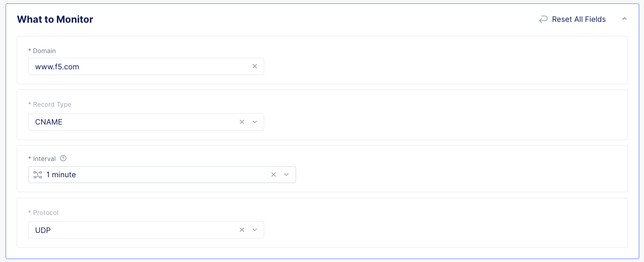Viewport: 644px width, 262px height.
Task: Click the Protocol field showing UDP
Action: click(x=129, y=230)
